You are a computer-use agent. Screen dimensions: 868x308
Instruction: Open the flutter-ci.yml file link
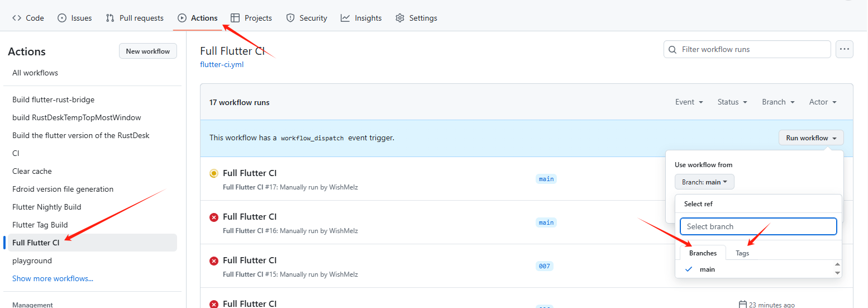222,64
